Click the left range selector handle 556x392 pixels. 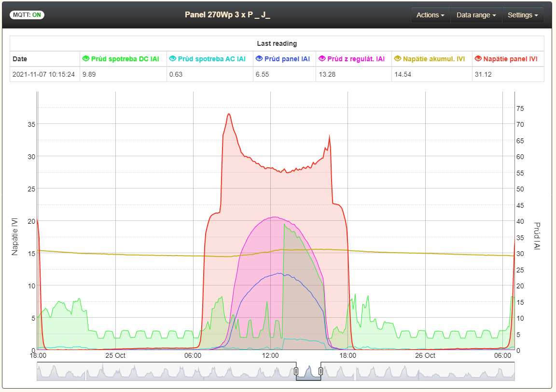[x=296, y=371]
